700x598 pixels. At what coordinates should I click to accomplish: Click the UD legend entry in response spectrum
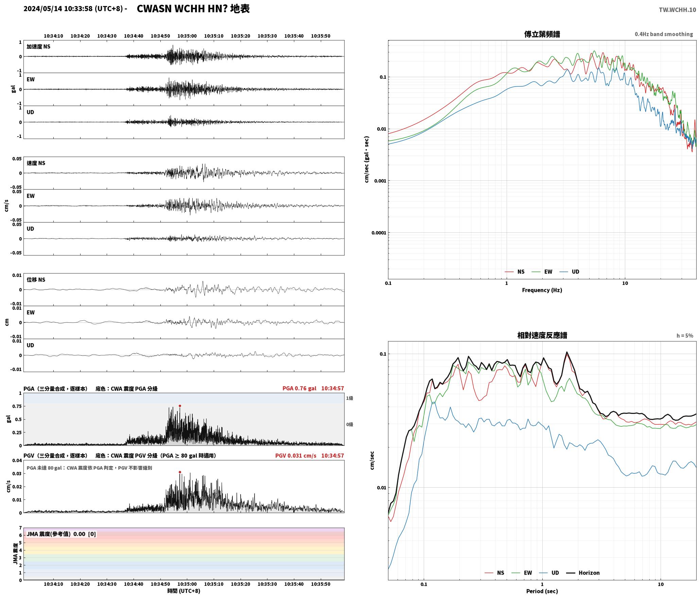click(x=549, y=573)
